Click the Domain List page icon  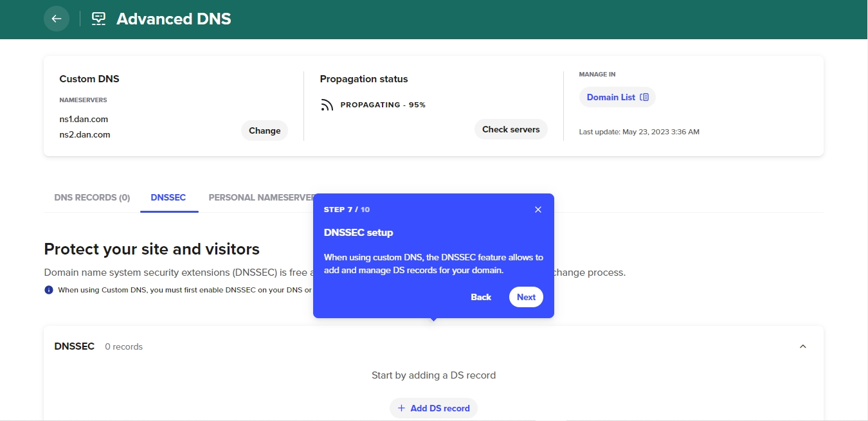point(644,98)
